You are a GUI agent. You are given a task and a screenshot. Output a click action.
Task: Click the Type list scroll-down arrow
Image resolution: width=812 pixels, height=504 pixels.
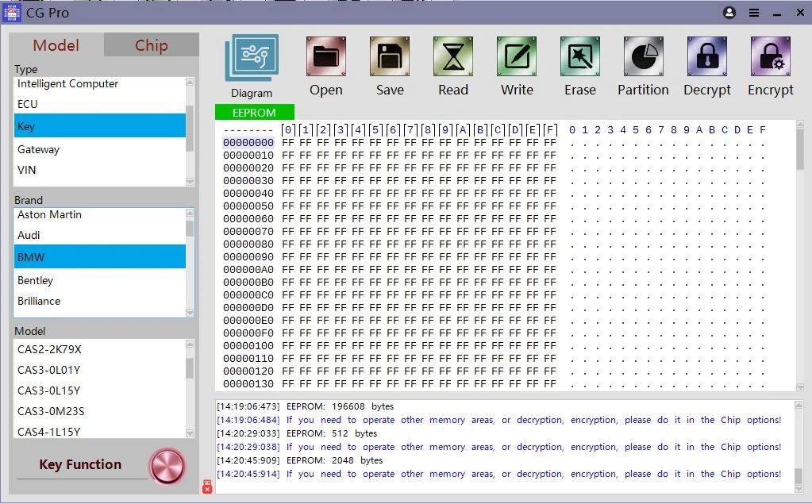pos(190,181)
